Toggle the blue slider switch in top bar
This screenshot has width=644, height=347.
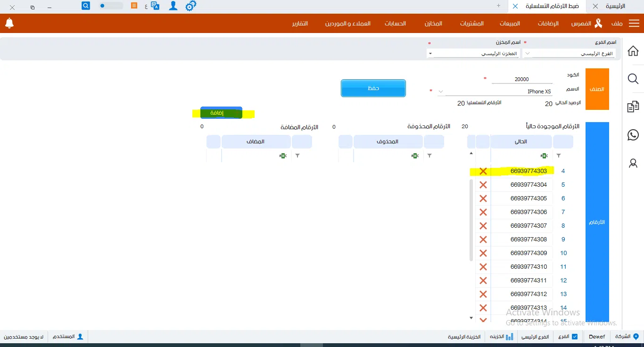[x=111, y=6]
